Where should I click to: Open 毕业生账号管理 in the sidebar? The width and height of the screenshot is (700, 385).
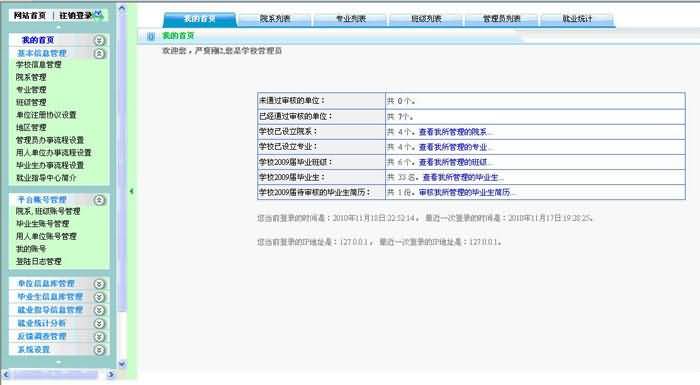point(42,224)
